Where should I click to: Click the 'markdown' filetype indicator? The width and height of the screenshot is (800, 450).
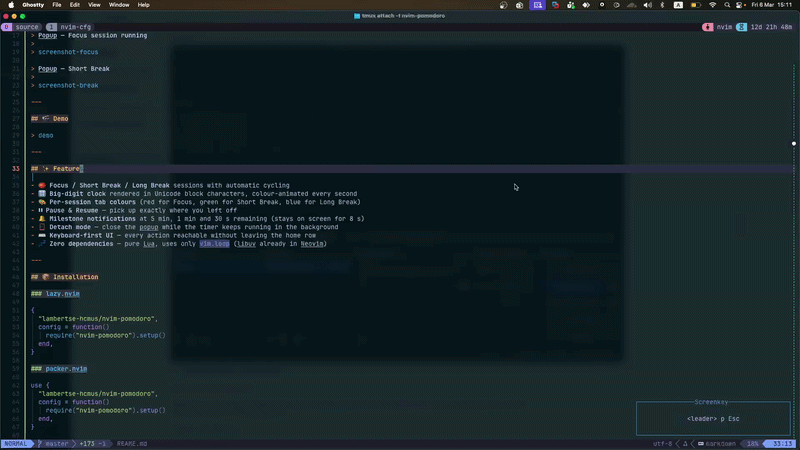[720, 444]
